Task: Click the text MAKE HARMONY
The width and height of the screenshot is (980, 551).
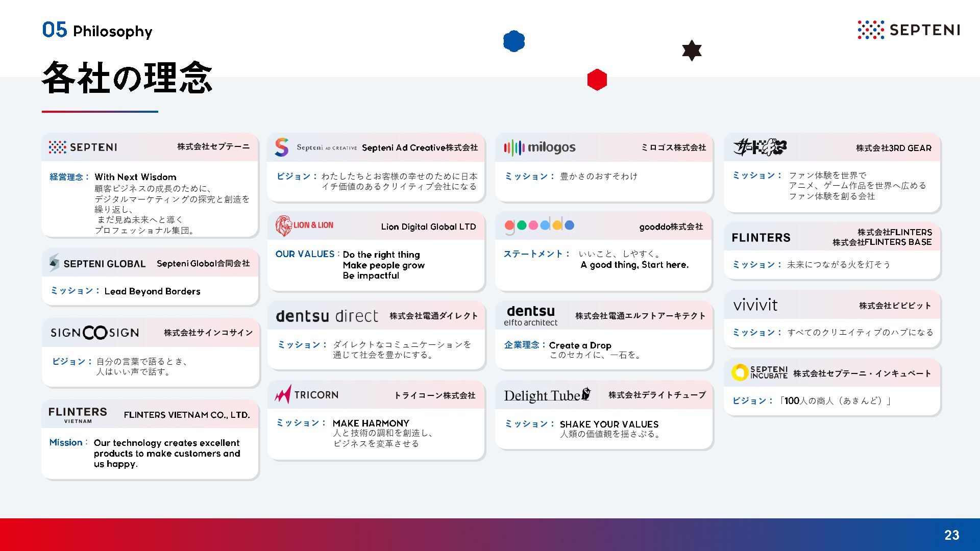Action: [371, 423]
